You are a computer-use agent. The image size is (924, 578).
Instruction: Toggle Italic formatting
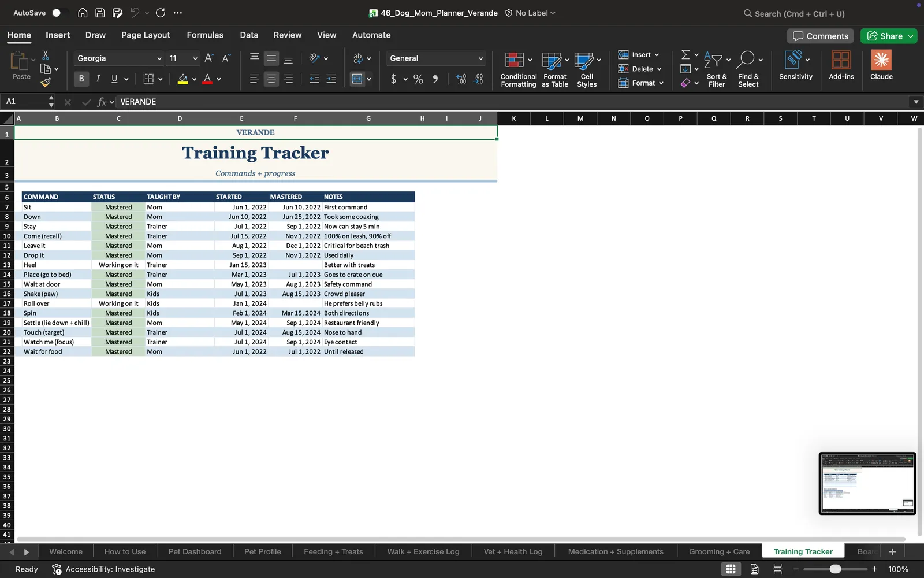click(98, 79)
